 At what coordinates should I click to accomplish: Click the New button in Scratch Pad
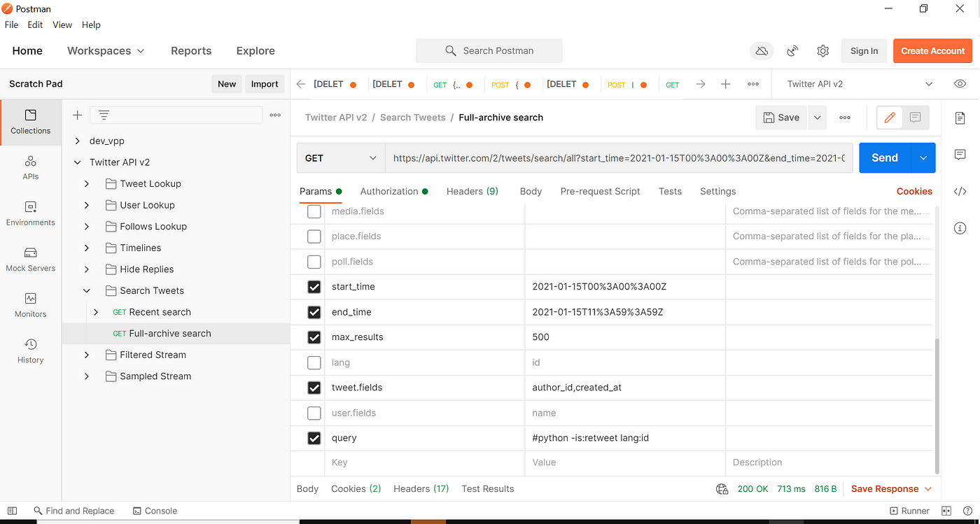click(x=227, y=84)
